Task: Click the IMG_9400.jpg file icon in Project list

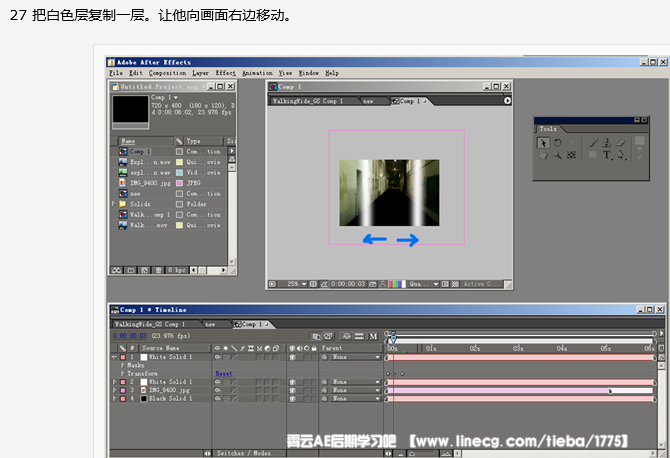Action: click(123, 183)
